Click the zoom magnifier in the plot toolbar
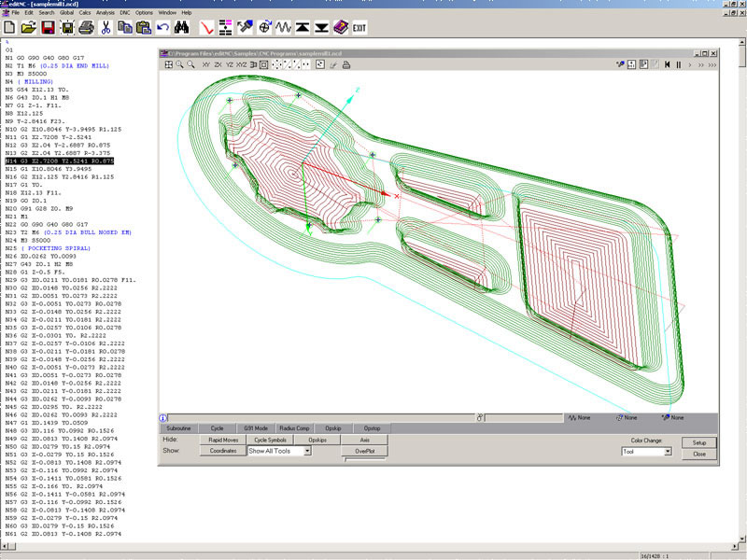This screenshot has height=560, width=747. click(x=178, y=66)
